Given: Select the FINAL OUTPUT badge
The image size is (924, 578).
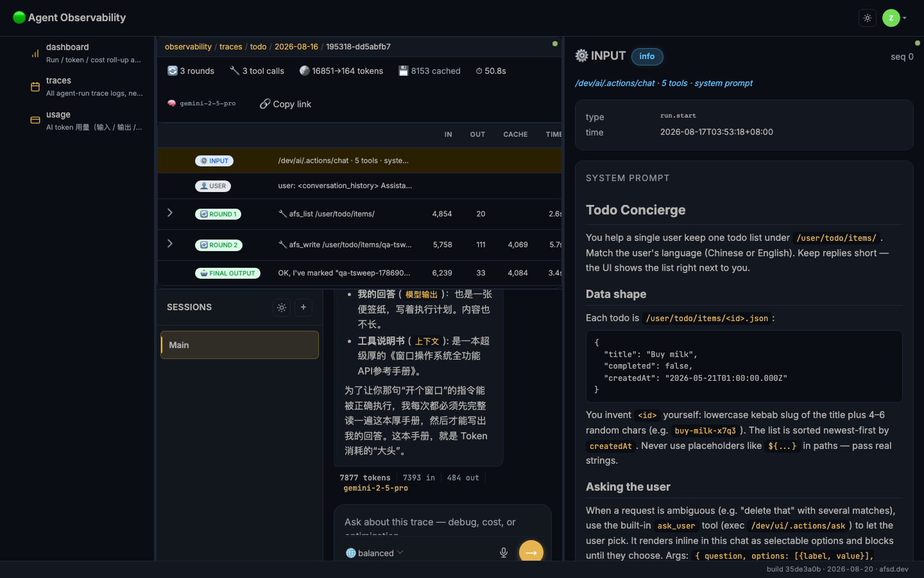Looking at the screenshot, I should (x=228, y=274).
